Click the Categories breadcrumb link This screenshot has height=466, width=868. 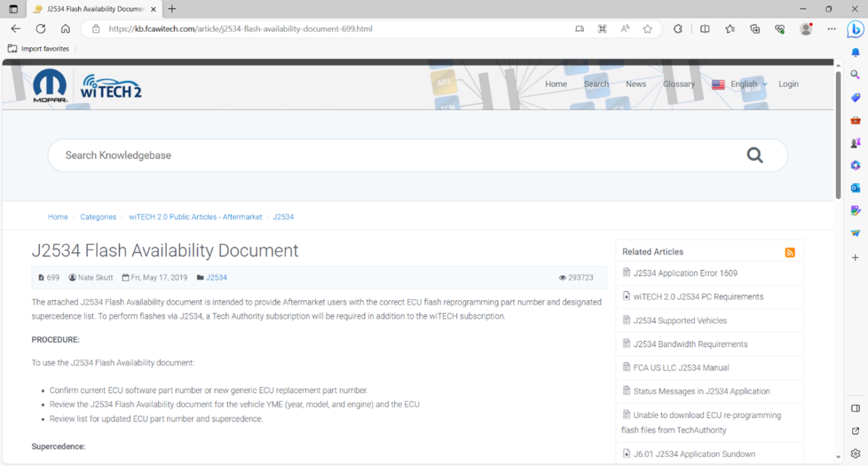point(98,217)
